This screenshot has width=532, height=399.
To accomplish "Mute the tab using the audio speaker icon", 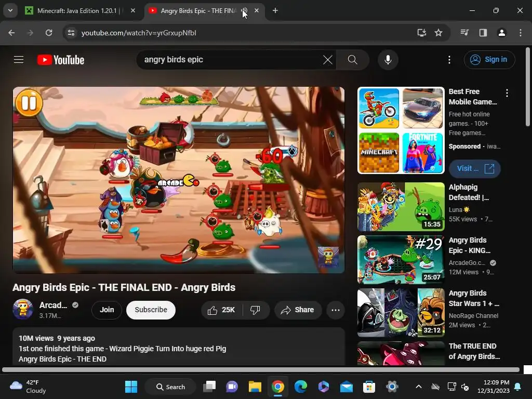I will (x=244, y=11).
